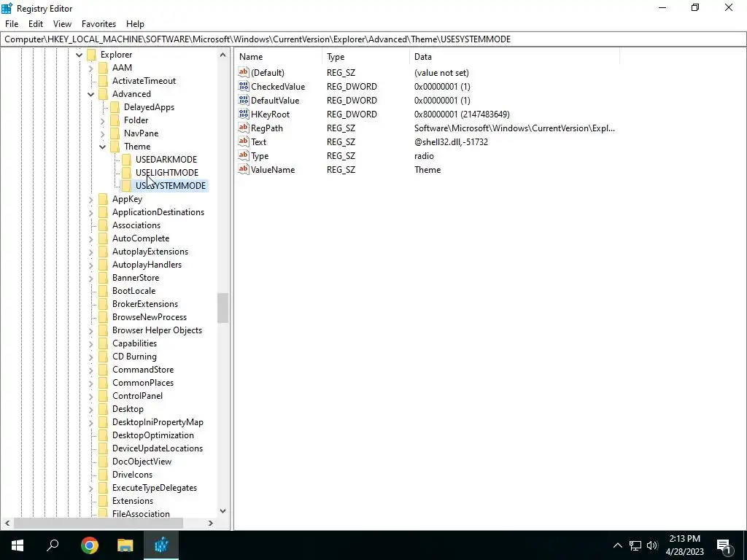747x560 pixels.
Task: Open the Favorites menu
Action: [98, 24]
